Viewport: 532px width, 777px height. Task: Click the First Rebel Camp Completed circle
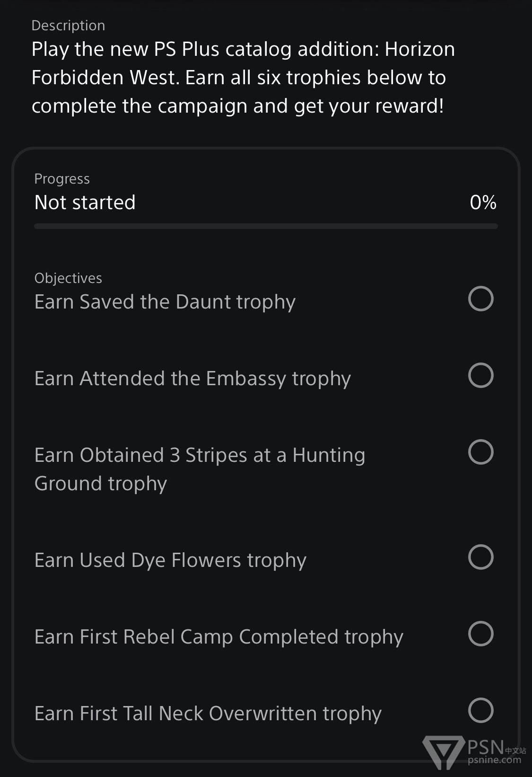pyautogui.click(x=480, y=634)
